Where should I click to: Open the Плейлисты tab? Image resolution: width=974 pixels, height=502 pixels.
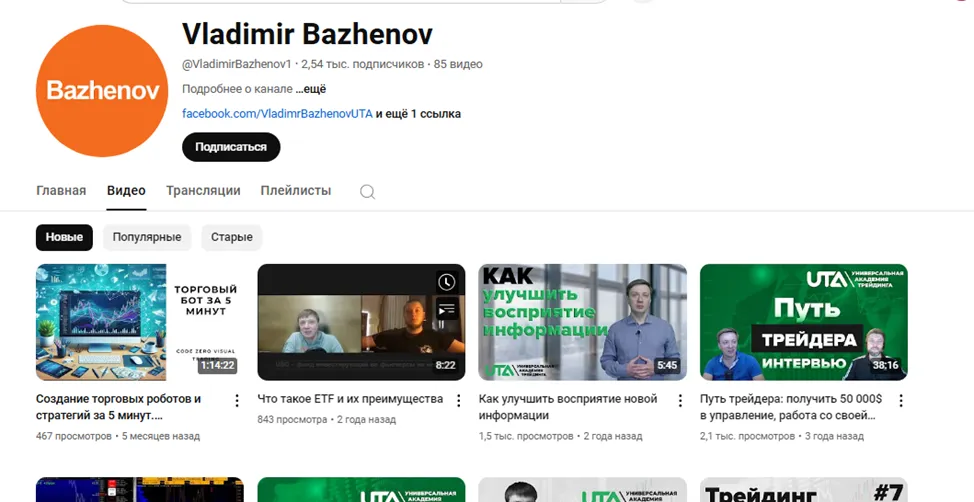296,191
